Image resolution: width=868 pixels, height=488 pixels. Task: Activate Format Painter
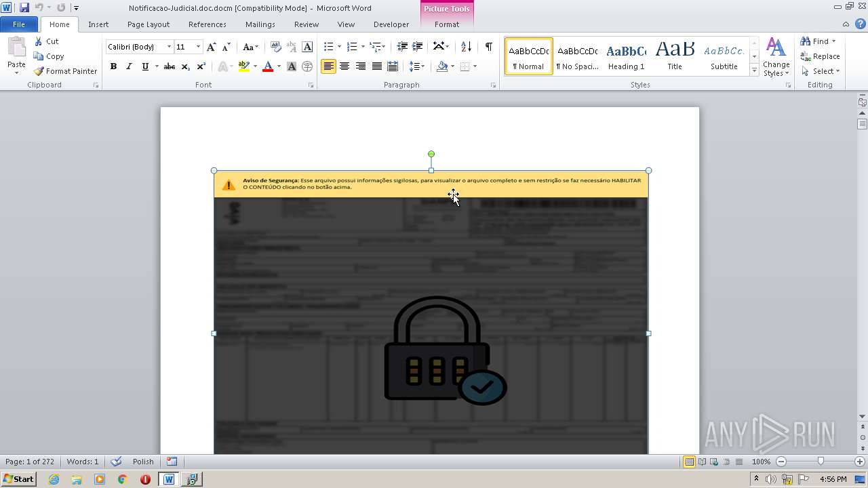click(x=66, y=71)
